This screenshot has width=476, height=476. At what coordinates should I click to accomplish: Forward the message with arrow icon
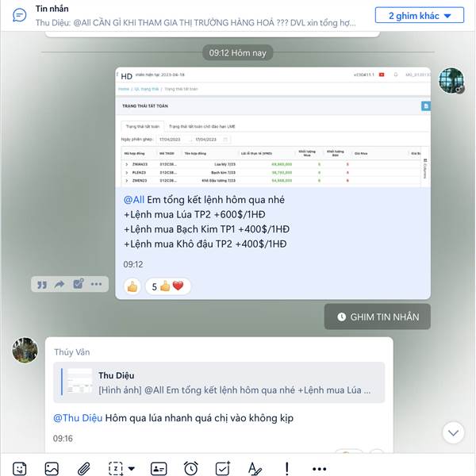tap(59, 285)
